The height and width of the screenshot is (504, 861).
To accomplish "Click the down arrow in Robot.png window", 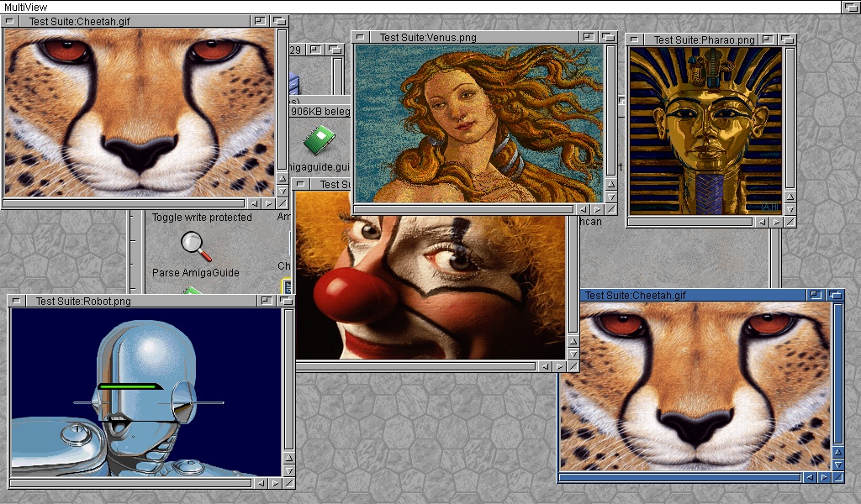I will coord(289,470).
